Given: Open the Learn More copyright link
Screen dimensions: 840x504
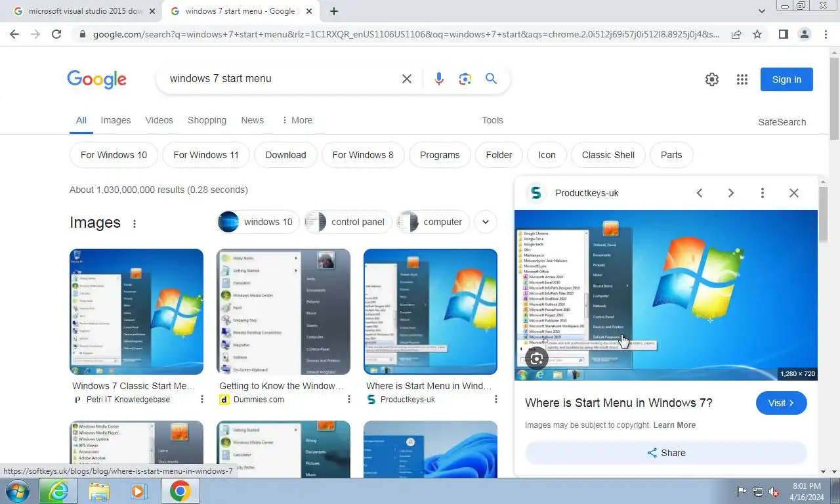Looking at the screenshot, I should click(675, 425).
